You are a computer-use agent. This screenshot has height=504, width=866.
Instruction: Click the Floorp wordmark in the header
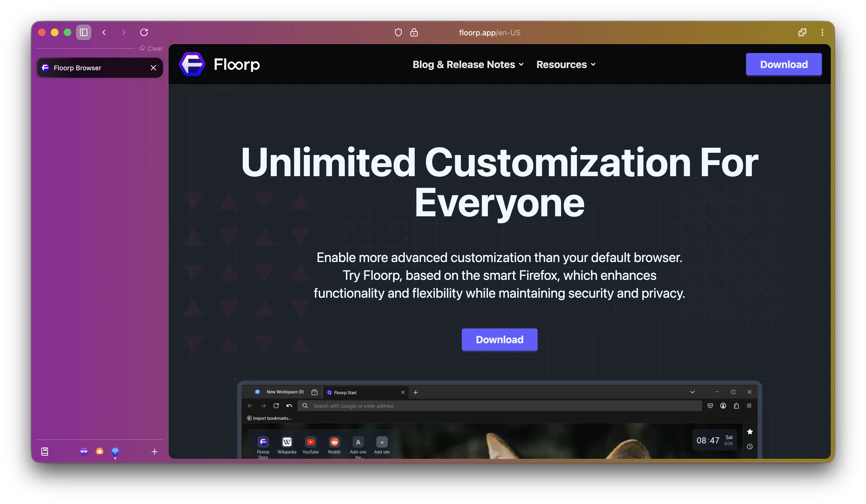point(237,64)
